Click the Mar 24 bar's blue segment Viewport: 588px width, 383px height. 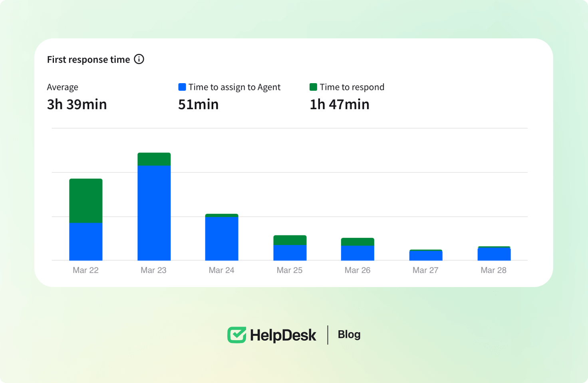222,239
